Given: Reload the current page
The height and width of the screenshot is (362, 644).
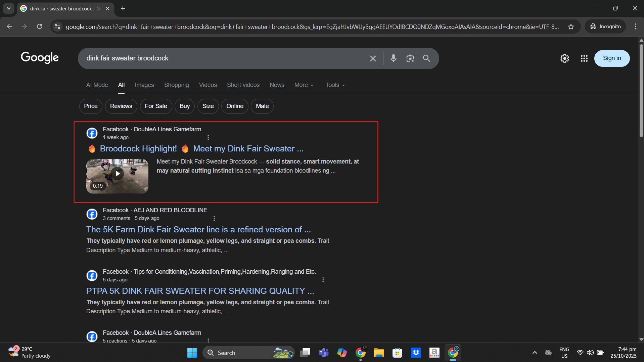Looking at the screenshot, I should tap(40, 27).
